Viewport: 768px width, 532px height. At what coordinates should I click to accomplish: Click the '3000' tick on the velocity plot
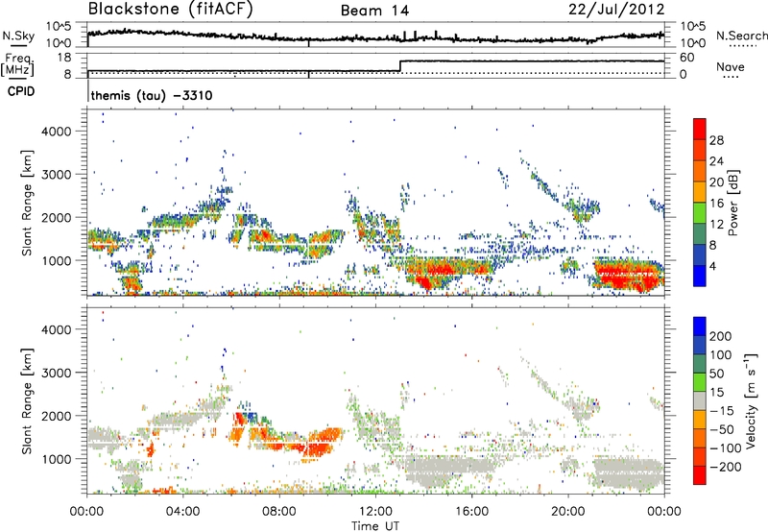click(56, 373)
